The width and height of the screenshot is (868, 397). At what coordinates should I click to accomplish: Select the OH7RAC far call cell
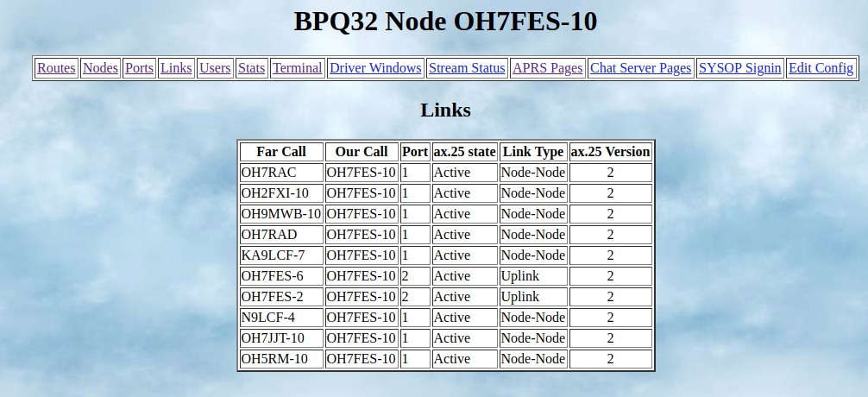[281, 173]
